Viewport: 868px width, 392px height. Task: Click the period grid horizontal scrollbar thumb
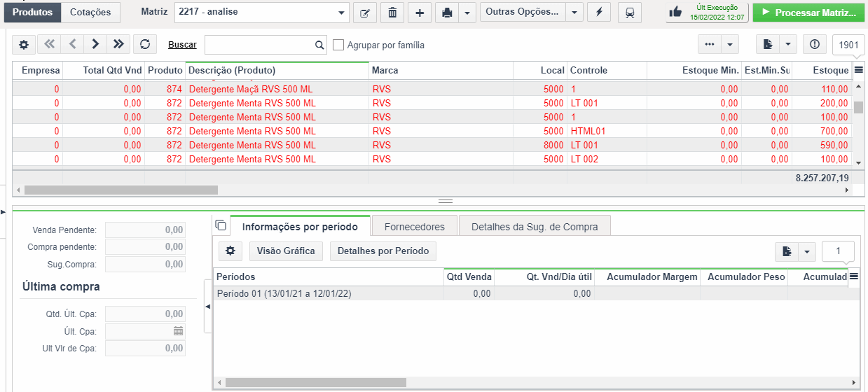(316, 382)
